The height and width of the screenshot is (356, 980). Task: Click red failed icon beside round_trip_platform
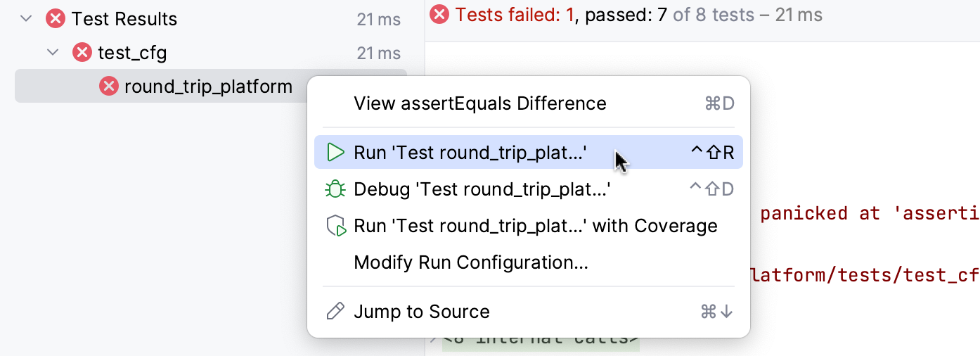pyautogui.click(x=108, y=87)
